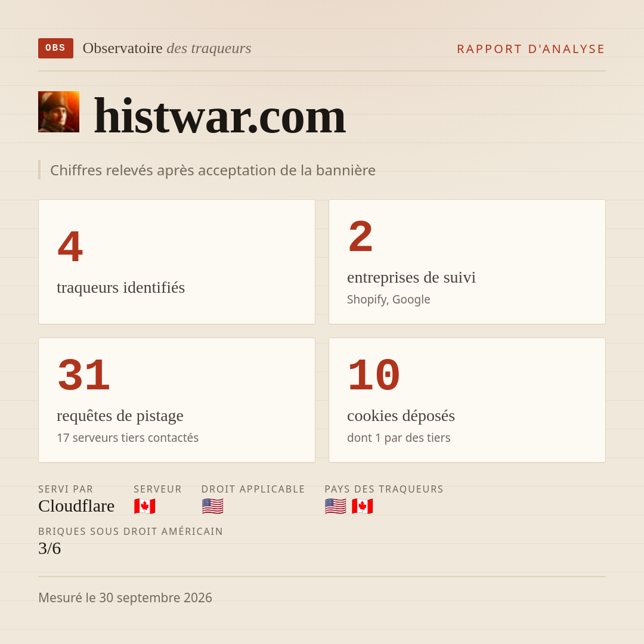Click 'dont 1 par des tiers' text

tap(399, 438)
